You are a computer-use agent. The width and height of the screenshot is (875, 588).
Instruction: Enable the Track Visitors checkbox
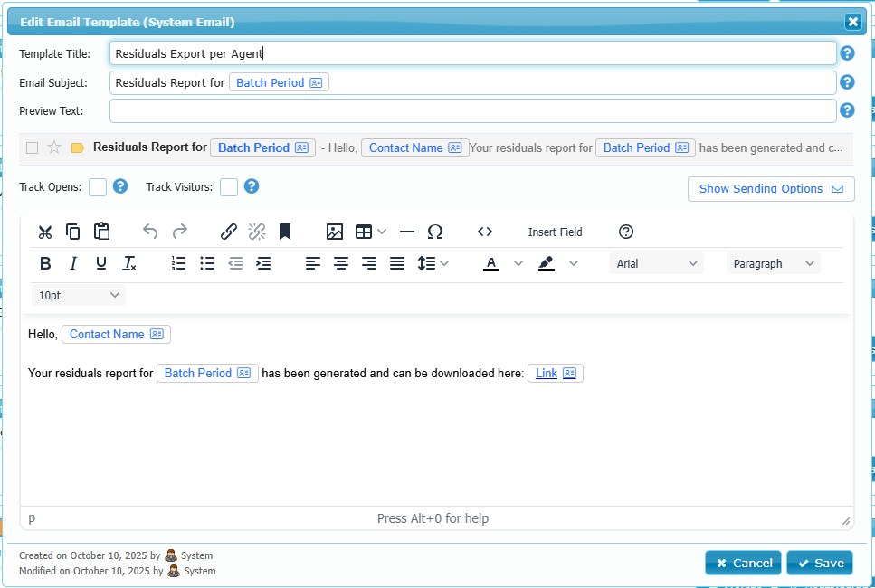coord(229,187)
